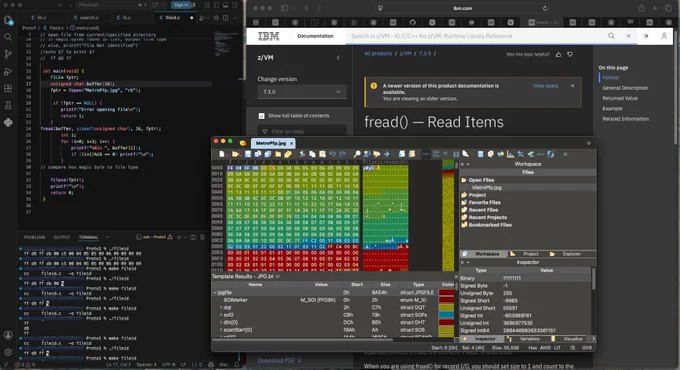Viewport: 680px width, 370px height.
Task: Open Explorer files icon in VS Code
Action: click(8, 20)
